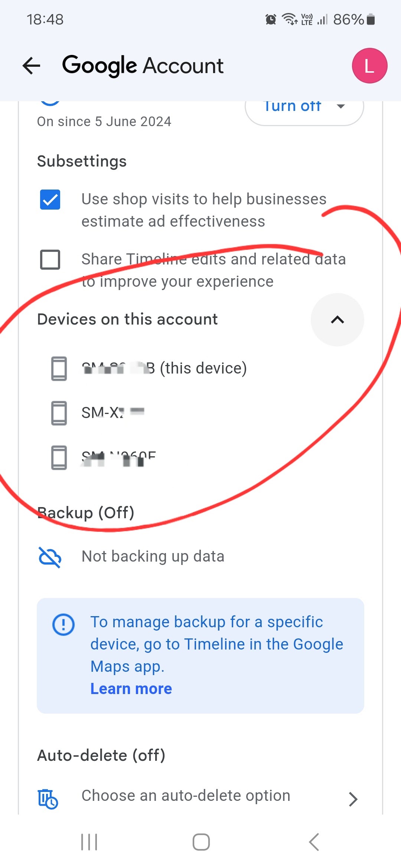401x868 pixels.
Task: Uncheck 'Use shop visits' ad effectiveness checkbox
Action: 50,200
